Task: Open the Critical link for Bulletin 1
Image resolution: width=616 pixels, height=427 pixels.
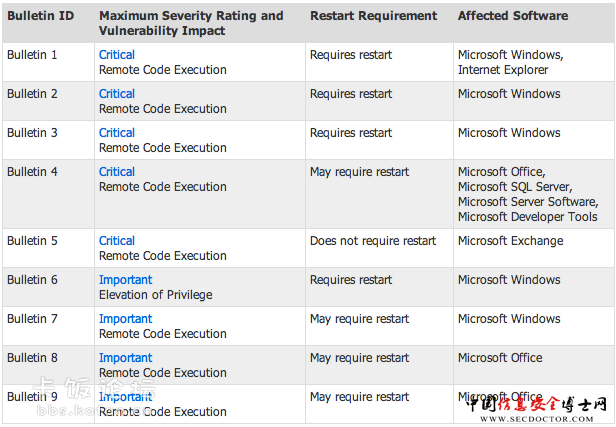Action: [117, 55]
